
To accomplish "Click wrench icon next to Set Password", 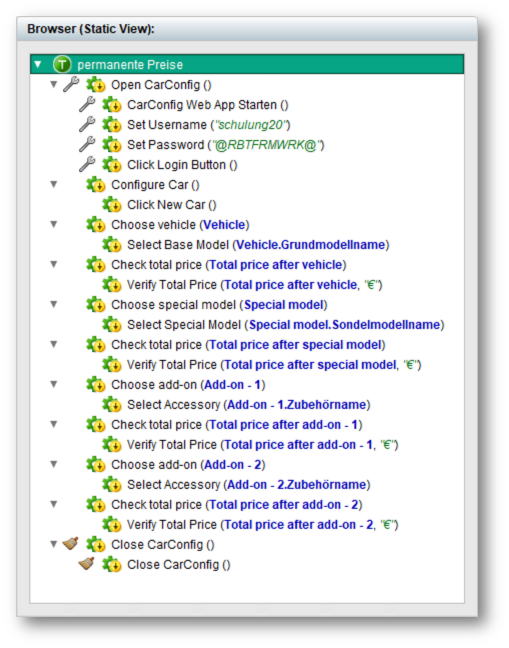I will pyautogui.click(x=87, y=145).
